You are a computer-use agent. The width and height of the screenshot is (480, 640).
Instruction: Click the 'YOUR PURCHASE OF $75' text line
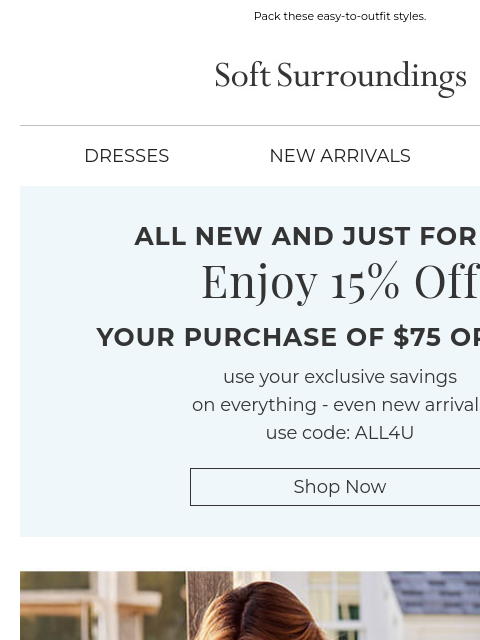(269, 338)
